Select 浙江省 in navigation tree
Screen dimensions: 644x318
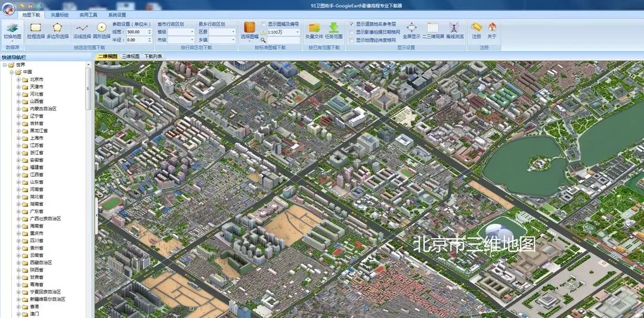click(36, 152)
